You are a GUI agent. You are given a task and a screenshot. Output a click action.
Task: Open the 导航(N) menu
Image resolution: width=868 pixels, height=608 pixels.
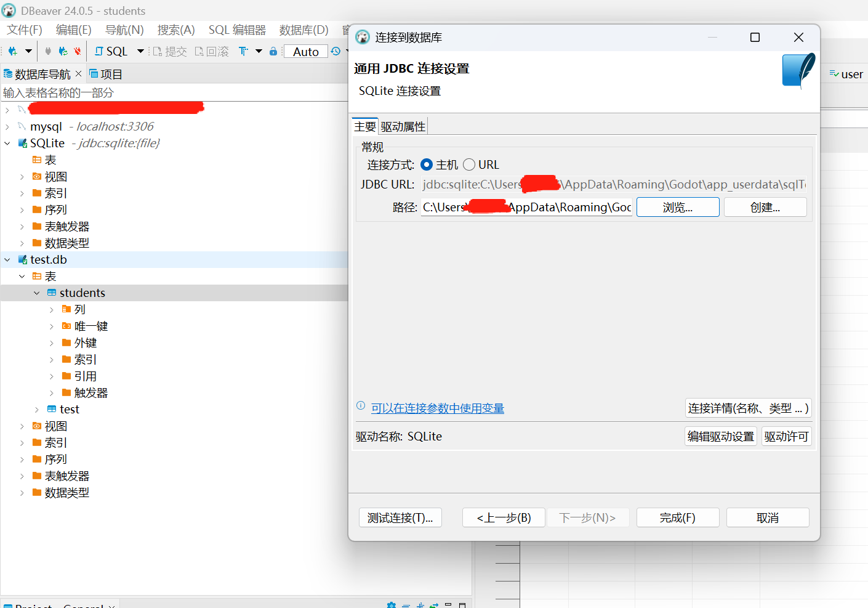click(x=124, y=30)
